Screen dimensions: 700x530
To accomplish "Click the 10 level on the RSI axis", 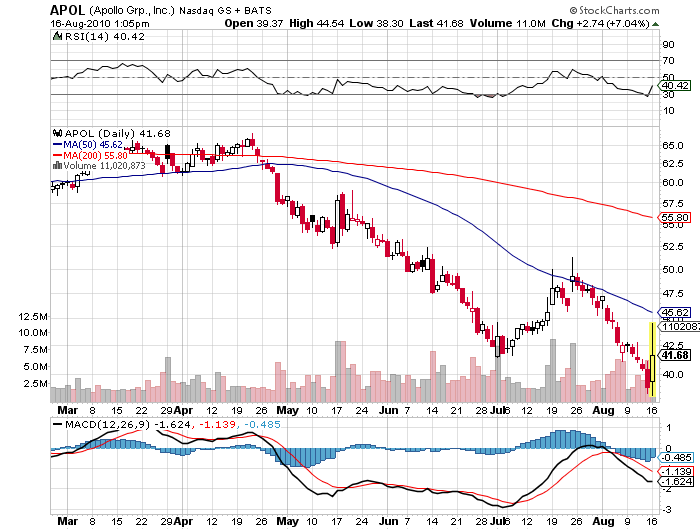I will (x=669, y=110).
